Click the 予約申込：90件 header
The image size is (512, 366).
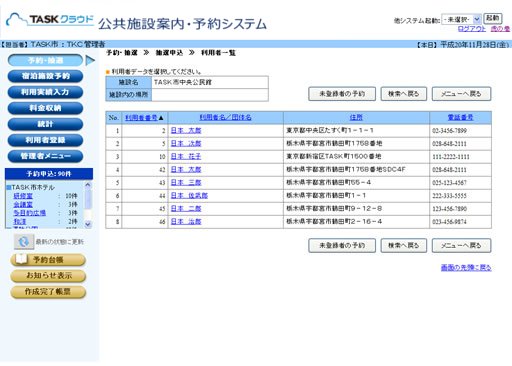pyautogui.click(x=49, y=174)
